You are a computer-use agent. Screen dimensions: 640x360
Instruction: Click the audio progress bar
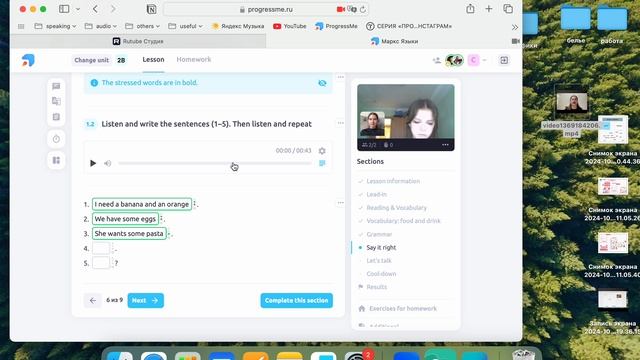[215, 163]
